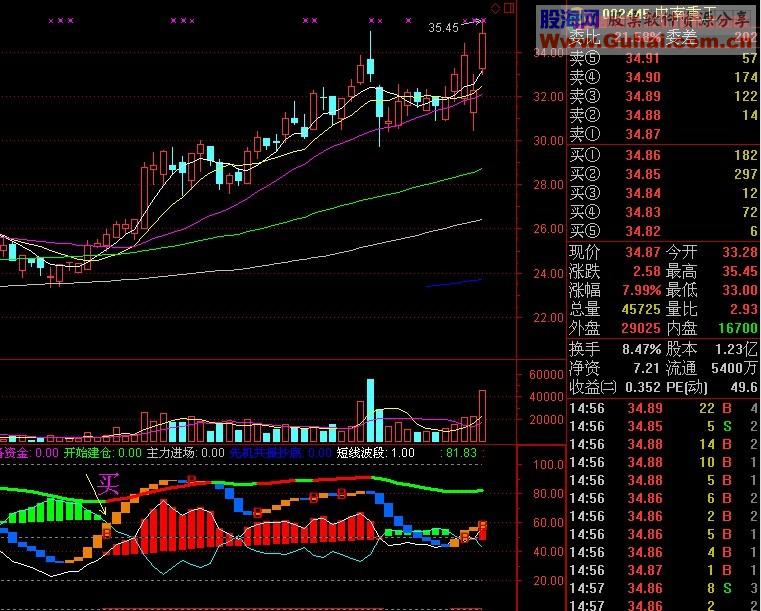Select the 卖② row at 34.88
The image size is (761, 611).
click(663, 115)
